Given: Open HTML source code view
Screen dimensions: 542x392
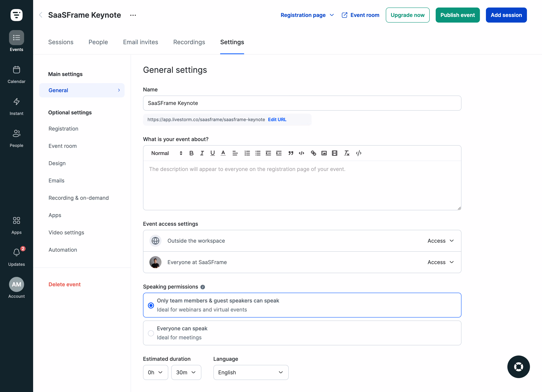Looking at the screenshot, I should click(x=359, y=153).
